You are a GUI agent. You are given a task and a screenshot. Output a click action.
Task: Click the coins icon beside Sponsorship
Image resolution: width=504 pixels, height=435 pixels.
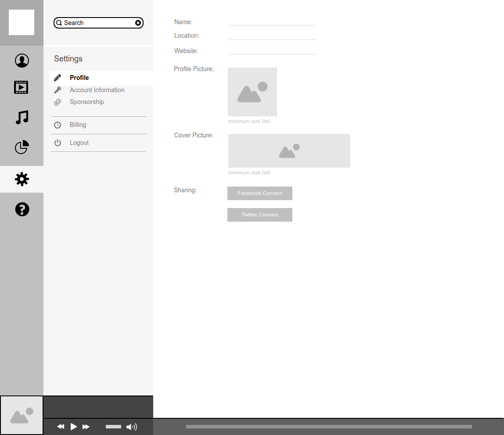[58, 102]
